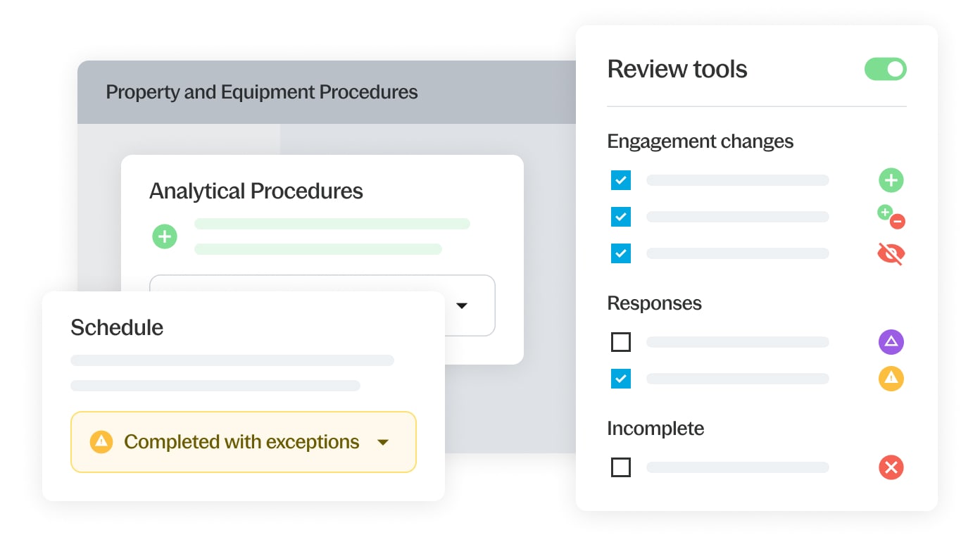Click the first placeholder bar under Schedule
Viewport: 980px width, 549px height.
point(232,360)
